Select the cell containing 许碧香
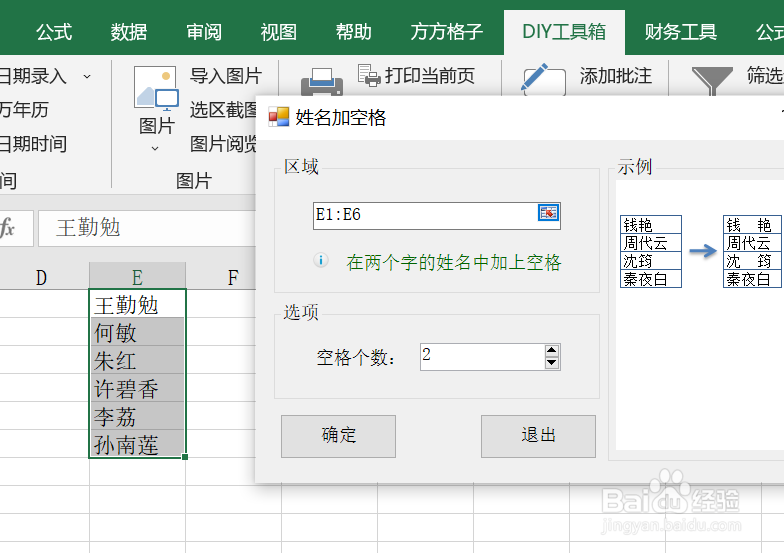The height and width of the screenshot is (553, 784). [138, 388]
